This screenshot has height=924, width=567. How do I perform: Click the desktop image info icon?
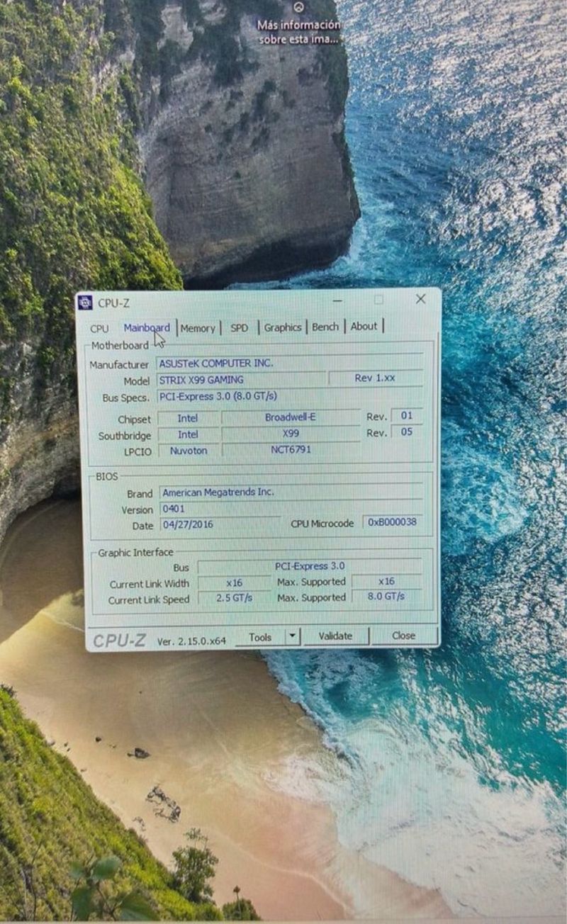pyautogui.click(x=298, y=8)
